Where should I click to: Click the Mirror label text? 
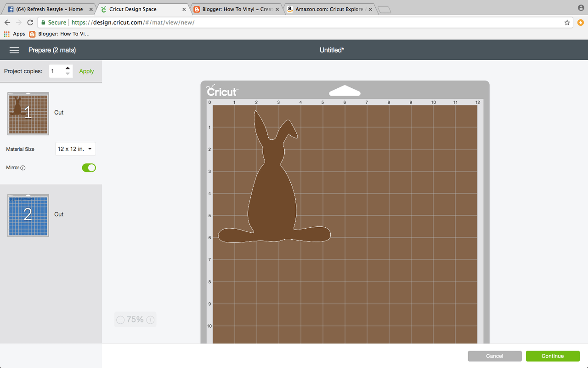(13, 168)
